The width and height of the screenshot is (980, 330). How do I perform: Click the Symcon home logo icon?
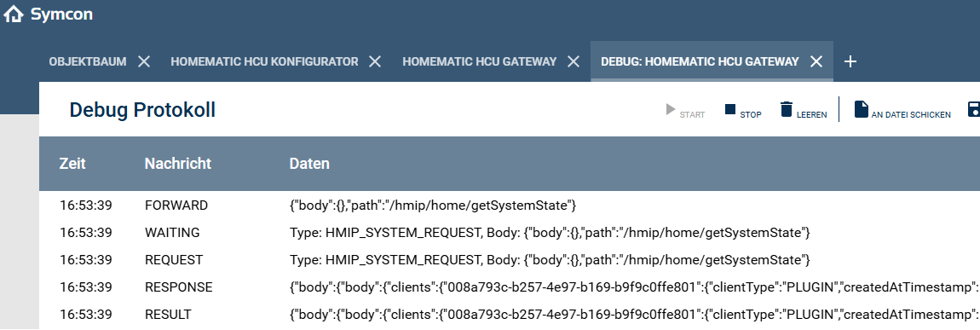click(x=14, y=14)
